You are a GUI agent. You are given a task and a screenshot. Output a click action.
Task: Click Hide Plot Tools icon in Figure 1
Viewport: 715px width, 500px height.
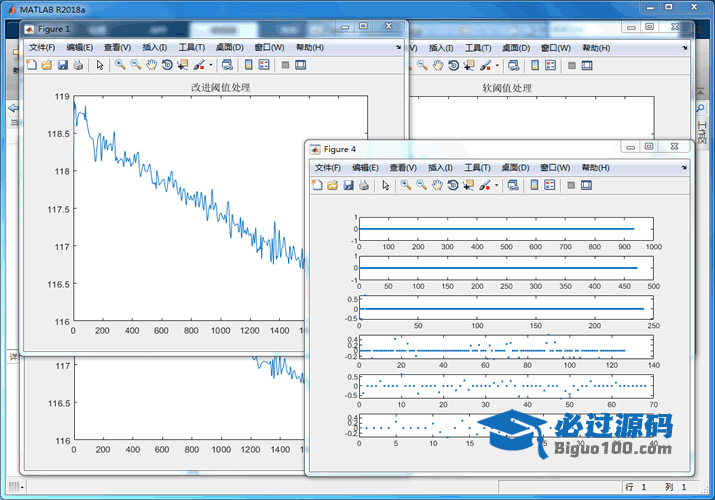(x=285, y=65)
